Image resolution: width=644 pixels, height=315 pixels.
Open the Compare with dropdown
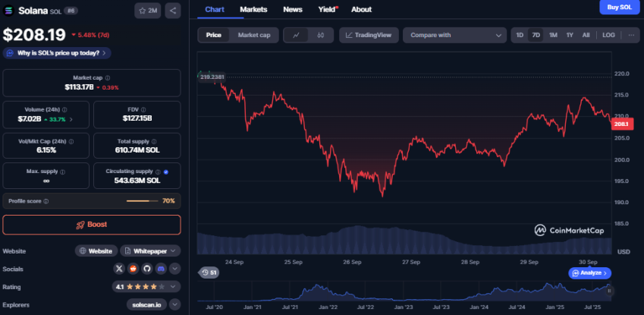[x=454, y=35]
